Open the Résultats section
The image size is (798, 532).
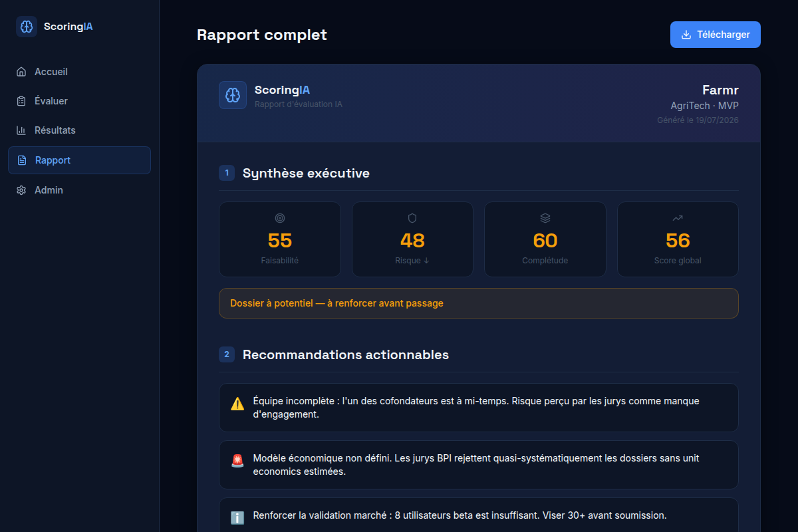pyautogui.click(x=79, y=130)
